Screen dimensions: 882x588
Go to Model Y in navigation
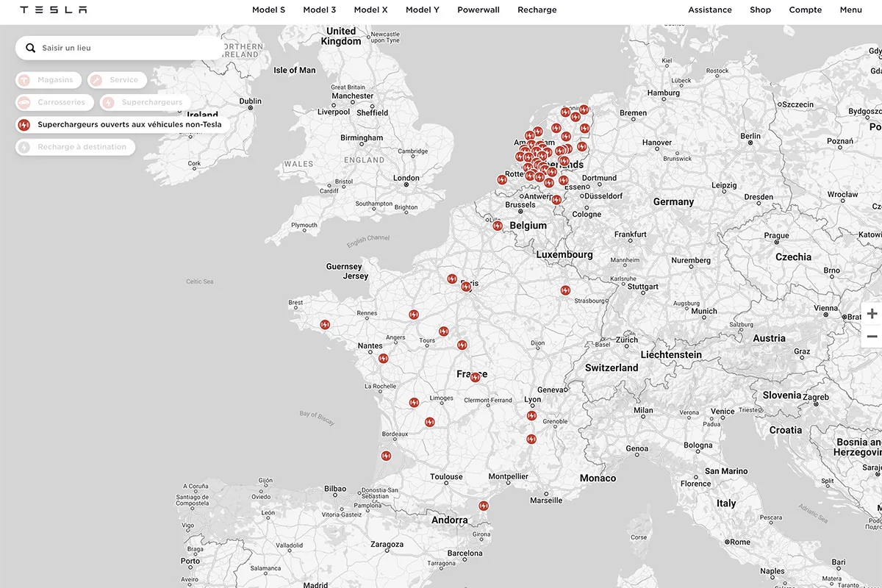click(x=423, y=10)
